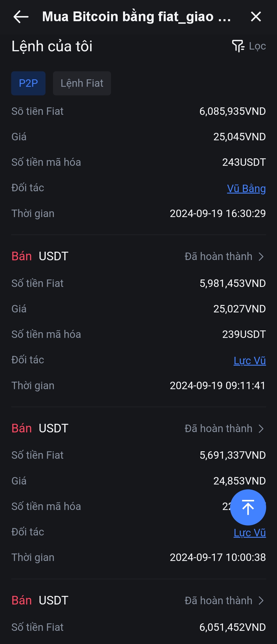Tap Đã hoàn thành status above 6,051,452VND

pyautogui.click(x=218, y=600)
